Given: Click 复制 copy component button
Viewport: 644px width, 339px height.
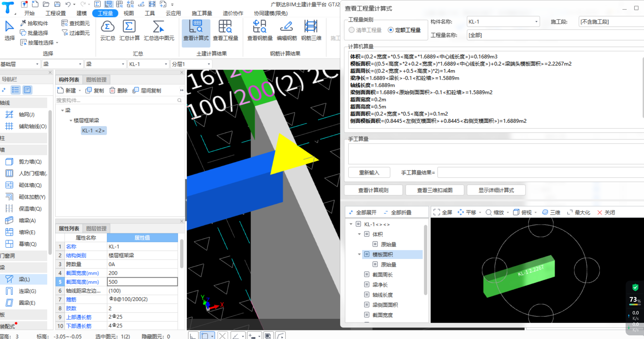Looking at the screenshot, I should coord(95,90).
